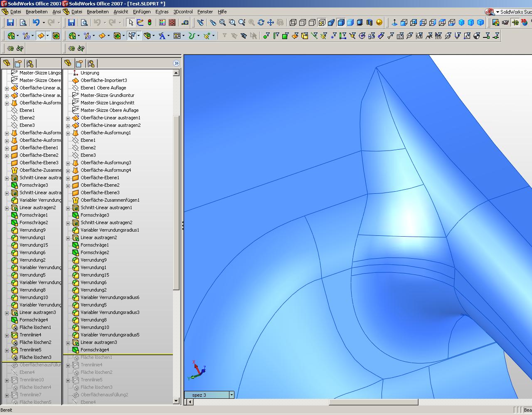Expand the Schnitt-Linear austragen2 feature

tap(68, 223)
